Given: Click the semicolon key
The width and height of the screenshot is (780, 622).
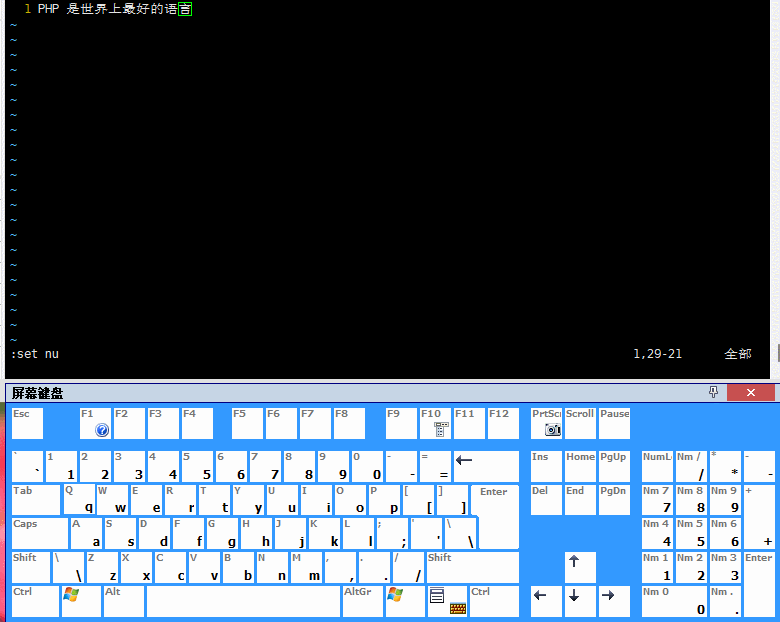Looking at the screenshot, I should pyautogui.click(x=392, y=533).
